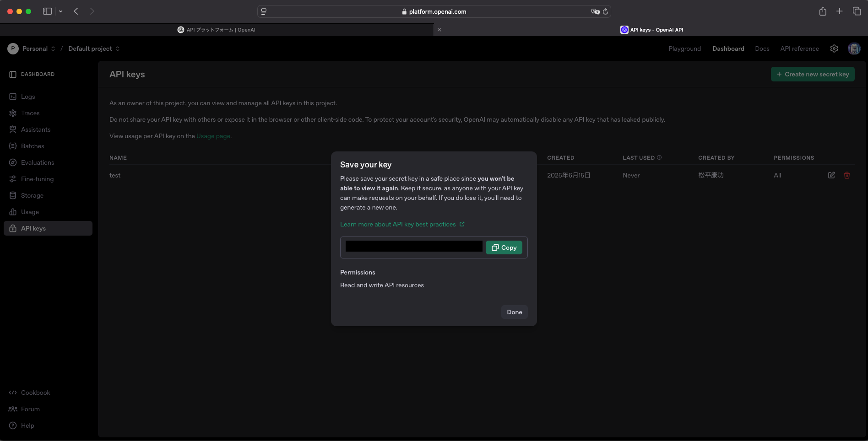Open the Safari sidebar dropdown chevron
Viewport: 868px width, 441px height.
point(60,11)
